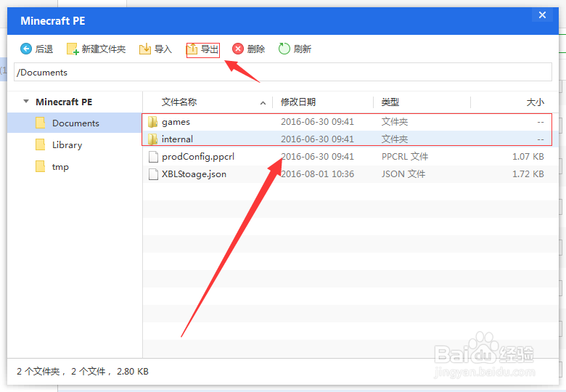Click the games row 文件夹 type cell
The image size is (566, 392).
(x=395, y=122)
